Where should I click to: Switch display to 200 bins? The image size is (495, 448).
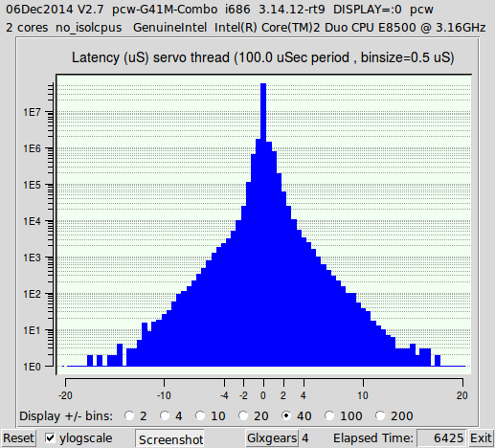[380, 415]
